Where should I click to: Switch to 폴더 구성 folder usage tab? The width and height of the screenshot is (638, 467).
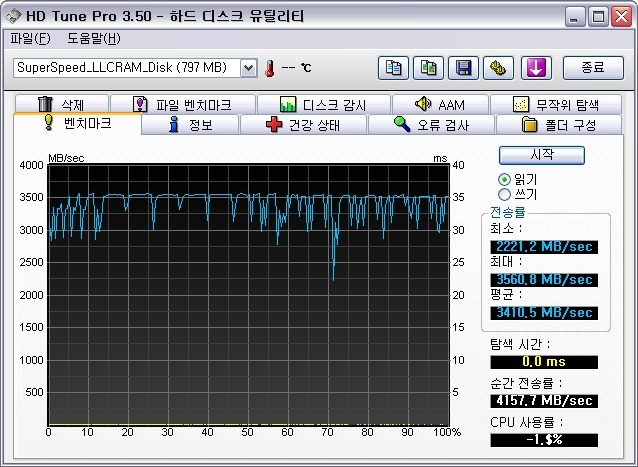click(559, 124)
